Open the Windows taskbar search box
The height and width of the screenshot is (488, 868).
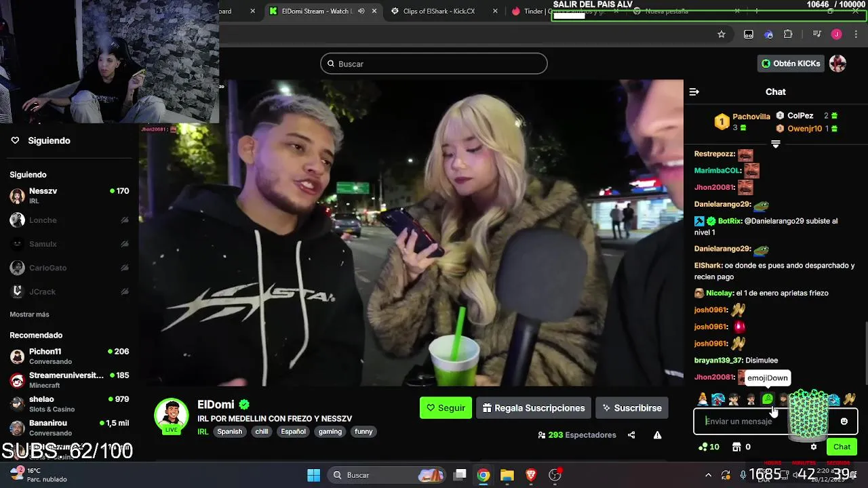(x=387, y=475)
